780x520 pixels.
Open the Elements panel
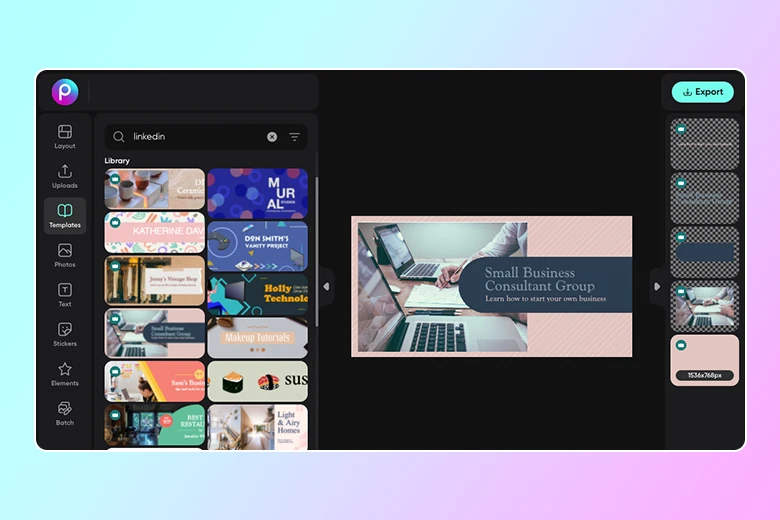pos(65,374)
